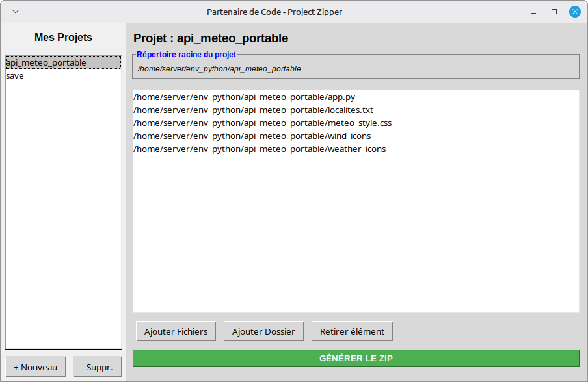Hit the green GÉNÉRER LE ZIP button

[x=356, y=358]
